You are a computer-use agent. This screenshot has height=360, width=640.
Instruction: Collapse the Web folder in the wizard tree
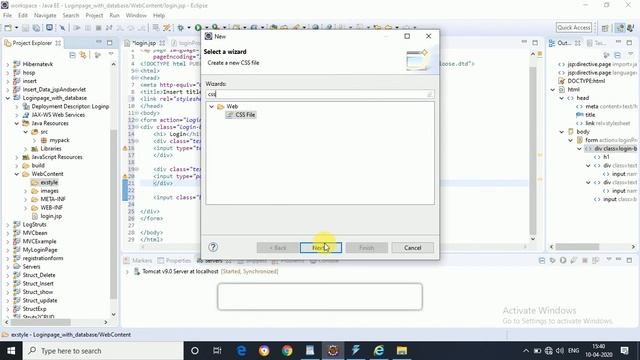pyautogui.click(x=211, y=107)
